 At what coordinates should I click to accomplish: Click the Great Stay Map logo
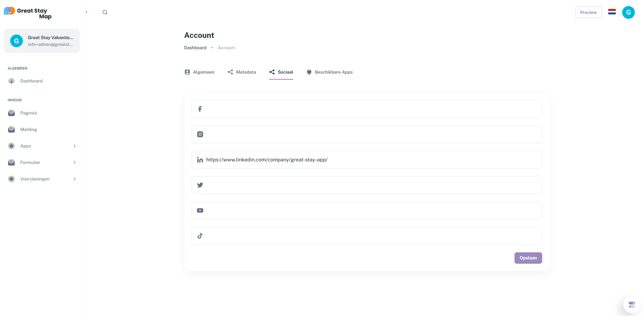(x=28, y=13)
